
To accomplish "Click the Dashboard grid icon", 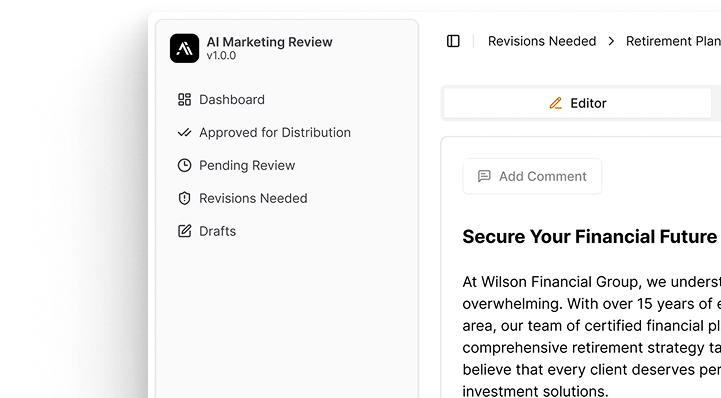I will [x=184, y=100].
